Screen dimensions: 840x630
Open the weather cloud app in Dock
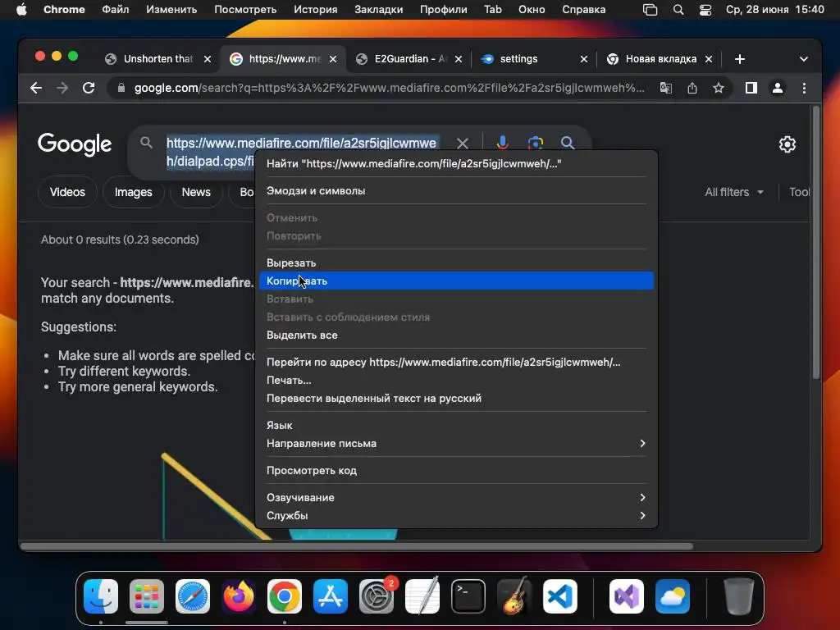(673, 596)
